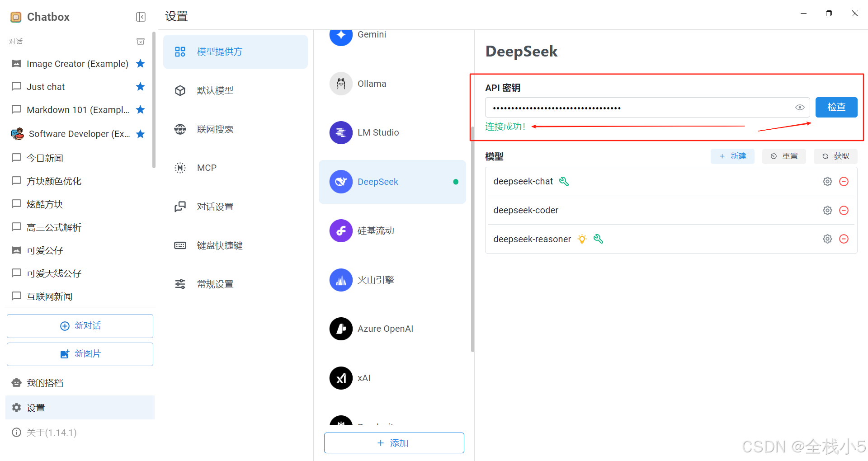868x461 pixels.
Task: Open the 可爱公仔 image conversation
Action: (x=77, y=250)
